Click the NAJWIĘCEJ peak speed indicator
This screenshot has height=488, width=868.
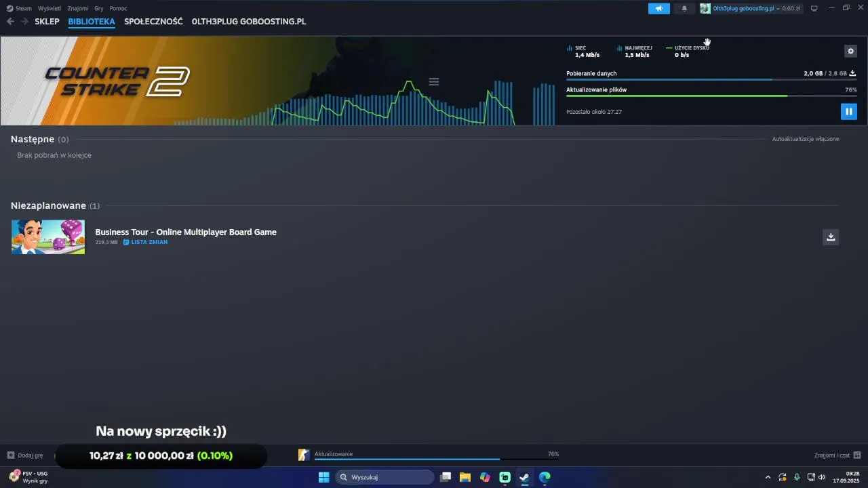[x=635, y=52]
